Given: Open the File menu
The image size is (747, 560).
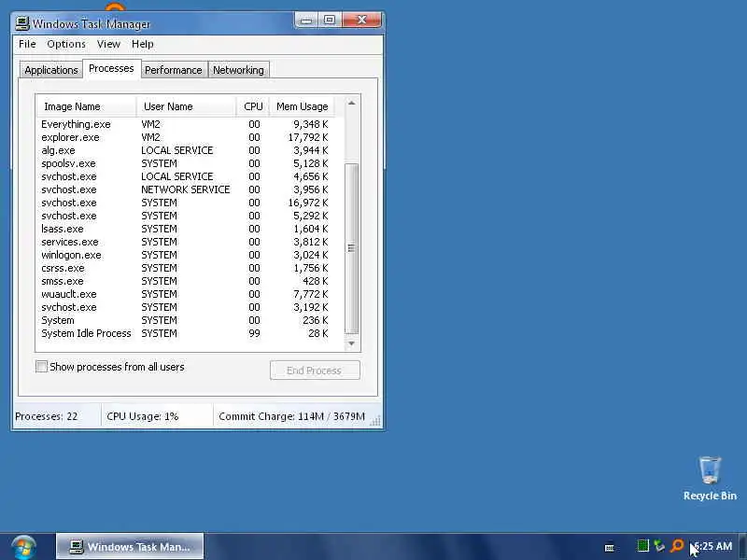Looking at the screenshot, I should point(27,44).
